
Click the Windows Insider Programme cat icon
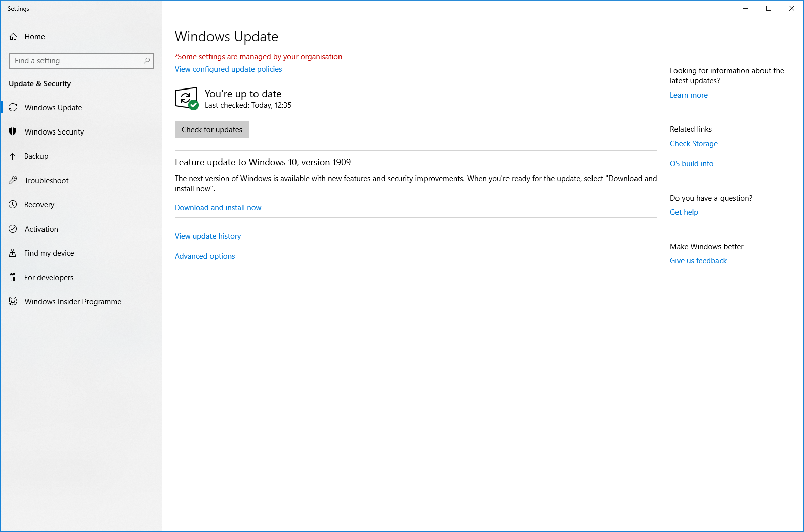click(13, 302)
